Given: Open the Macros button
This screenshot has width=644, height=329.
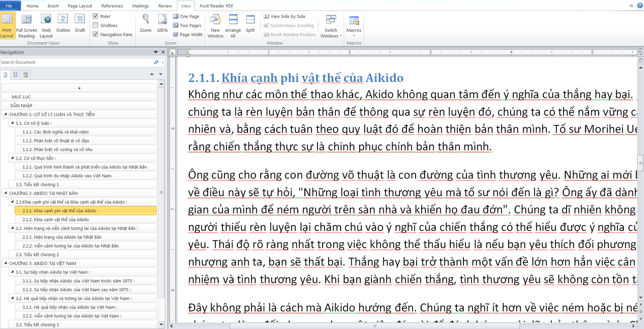Looking at the screenshot, I should (354, 26).
